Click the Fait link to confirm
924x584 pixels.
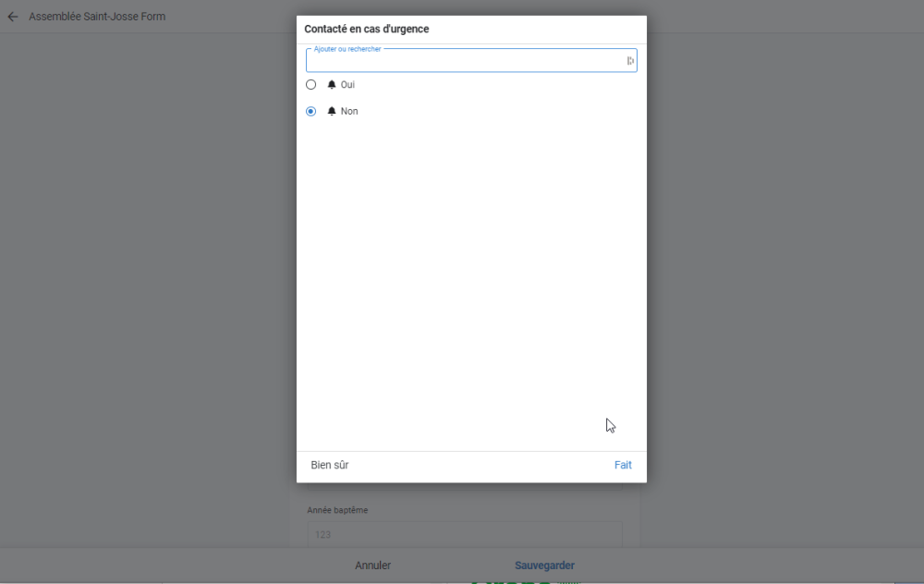pos(623,465)
